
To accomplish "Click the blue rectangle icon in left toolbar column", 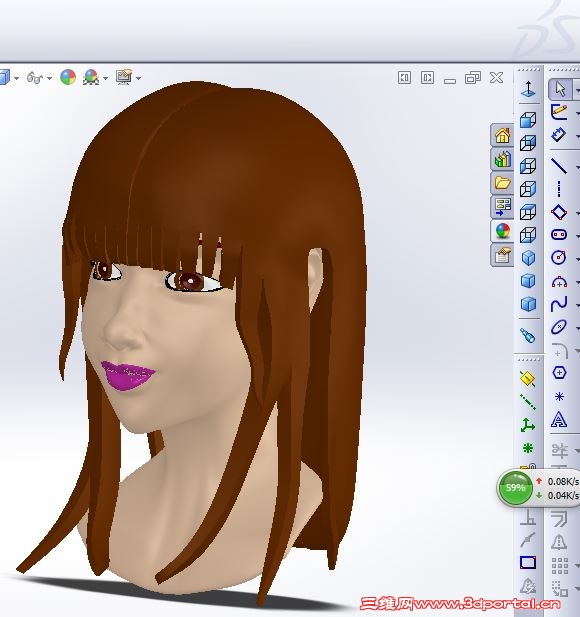I will coord(528,563).
